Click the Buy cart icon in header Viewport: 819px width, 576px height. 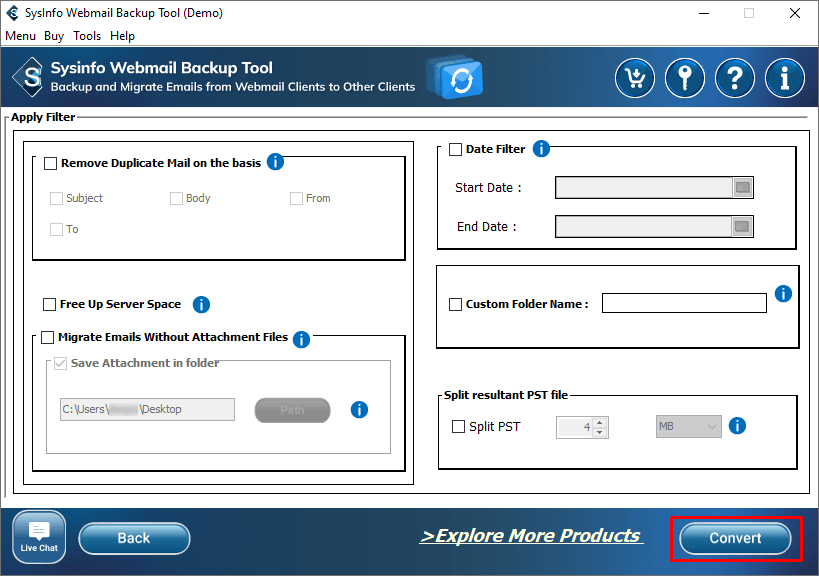coord(635,78)
